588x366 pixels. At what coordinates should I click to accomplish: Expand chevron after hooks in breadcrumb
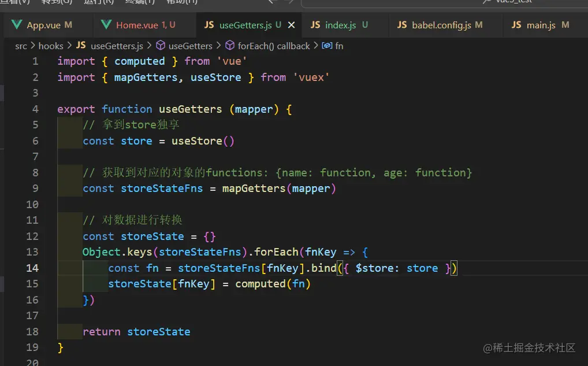point(69,46)
